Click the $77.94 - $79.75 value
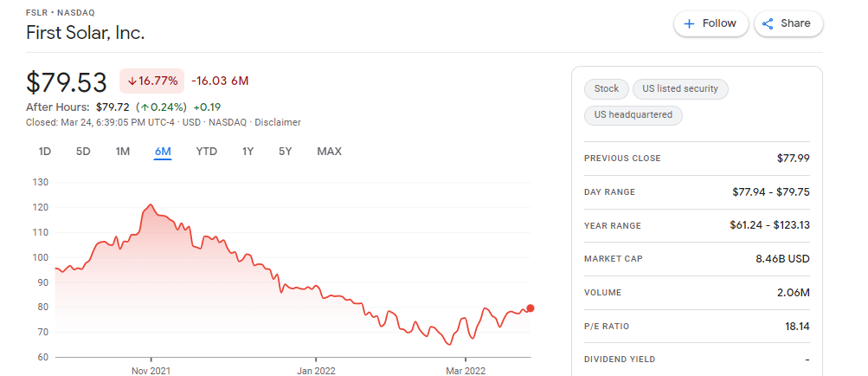 [x=770, y=191]
